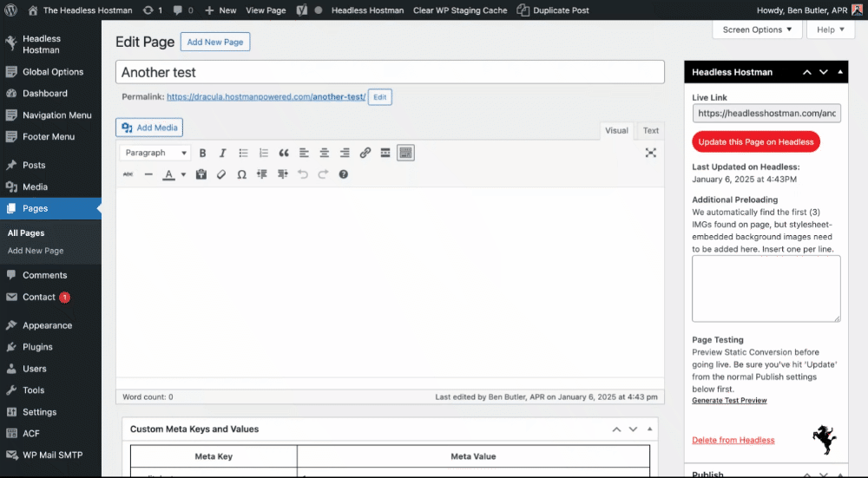
Task: Expand the Screen Options panel
Action: [x=757, y=29]
